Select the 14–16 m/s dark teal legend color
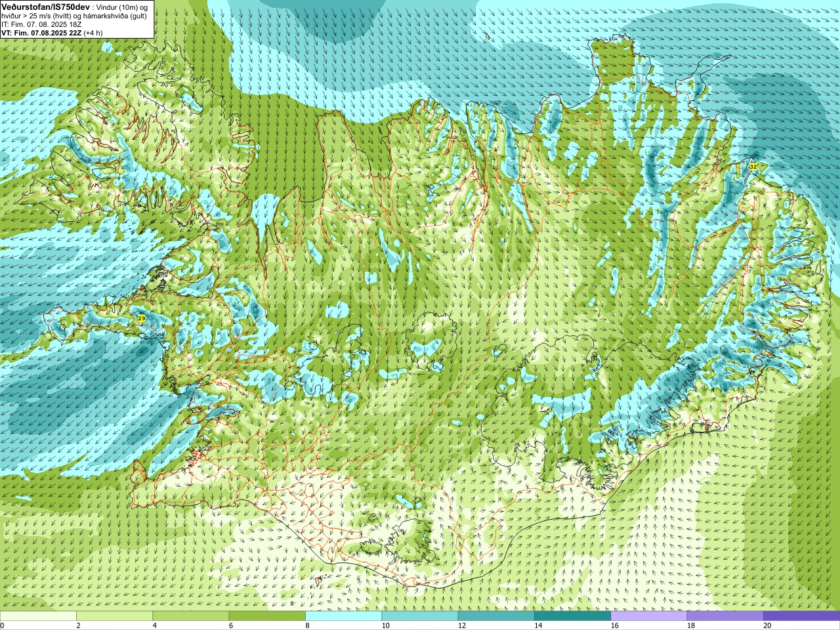 572,616
